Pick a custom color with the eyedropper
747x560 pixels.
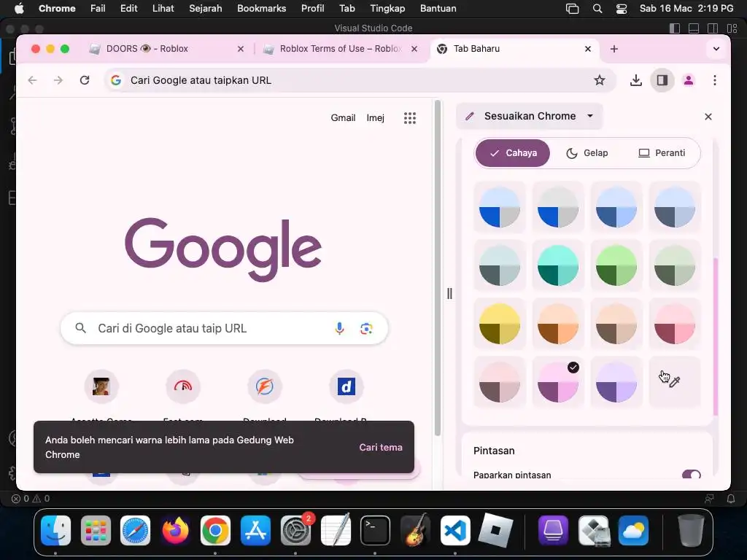(x=675, y=382)
